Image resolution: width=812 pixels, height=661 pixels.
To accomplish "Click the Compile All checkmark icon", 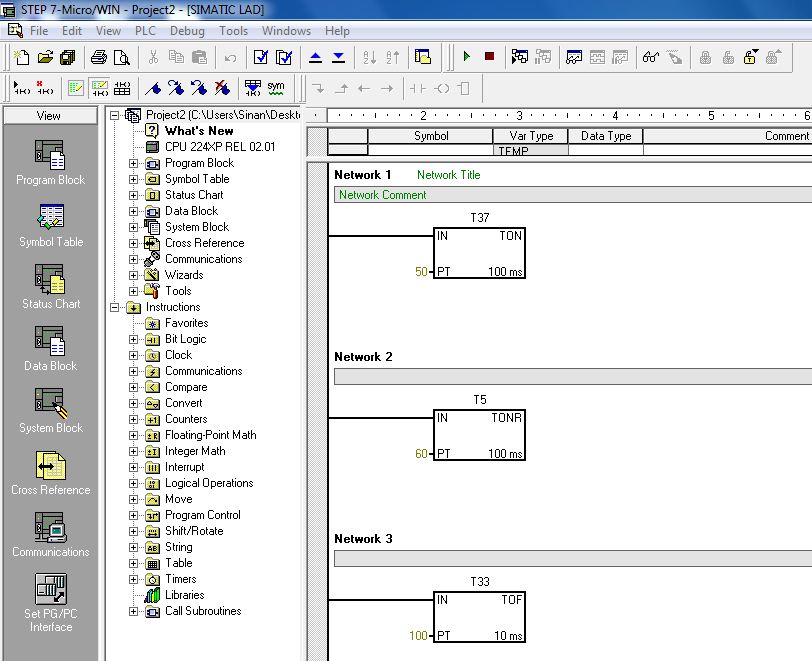I will point(284,57).
